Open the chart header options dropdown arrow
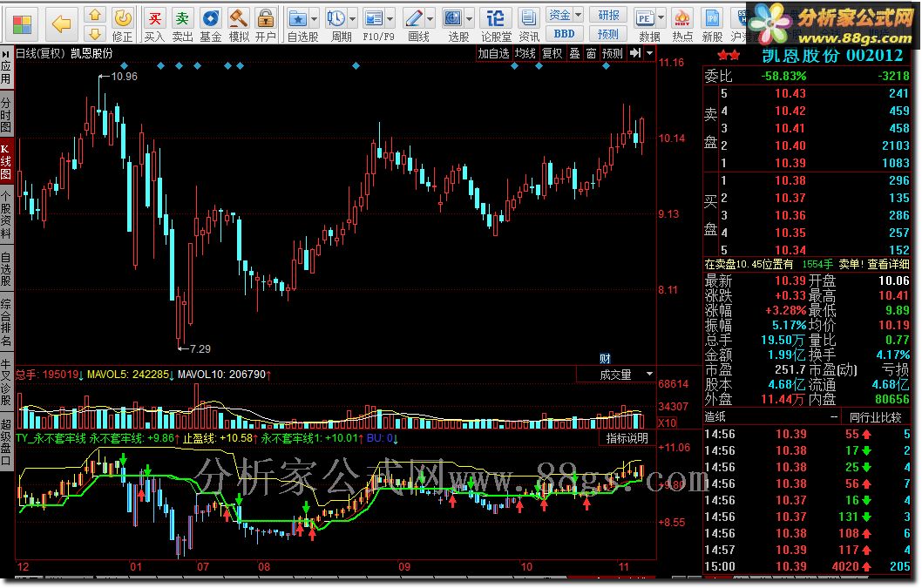This screenshot has height=588, width=922. coord(649,53)
